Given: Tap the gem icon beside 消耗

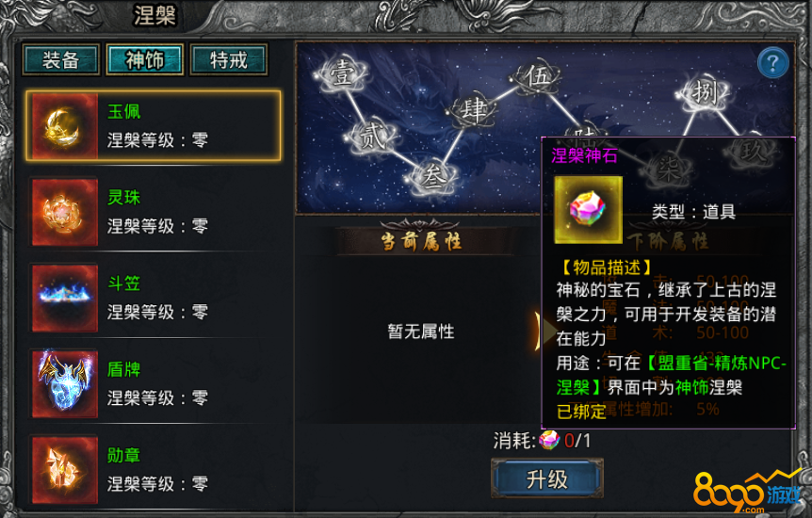Looking at the screenshot, I should click(549, 441).
